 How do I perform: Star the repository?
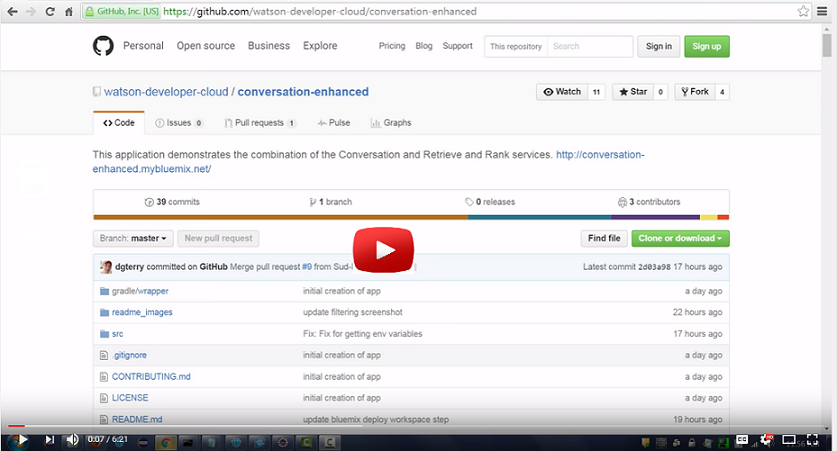(x=633, y=92)
